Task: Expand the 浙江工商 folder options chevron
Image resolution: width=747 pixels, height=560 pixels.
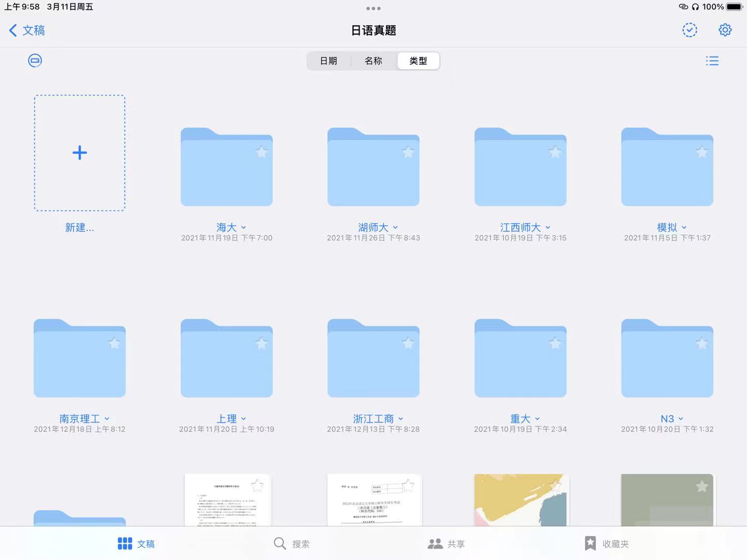Action: pos(400,419)
